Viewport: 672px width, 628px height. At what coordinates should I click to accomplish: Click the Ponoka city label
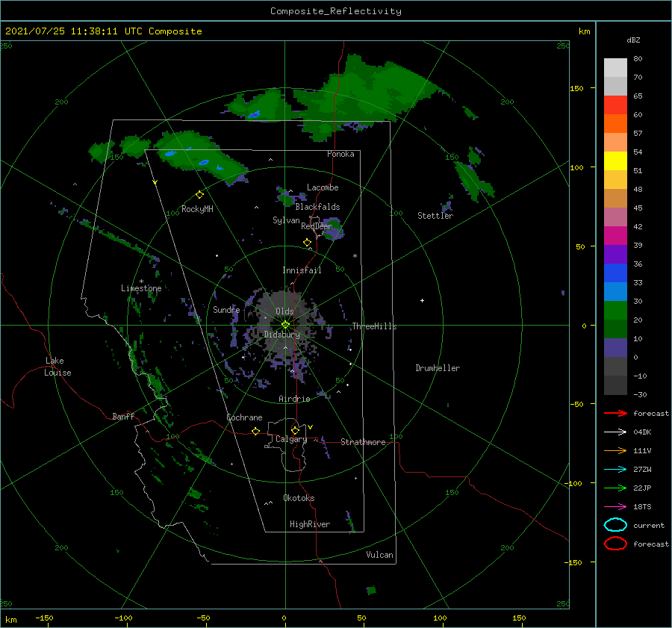pyautogui.click(x=340, y=154)
